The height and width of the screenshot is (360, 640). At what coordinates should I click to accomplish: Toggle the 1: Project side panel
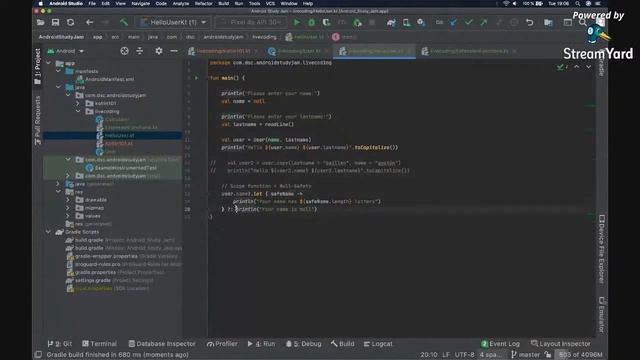click(38, 67)
